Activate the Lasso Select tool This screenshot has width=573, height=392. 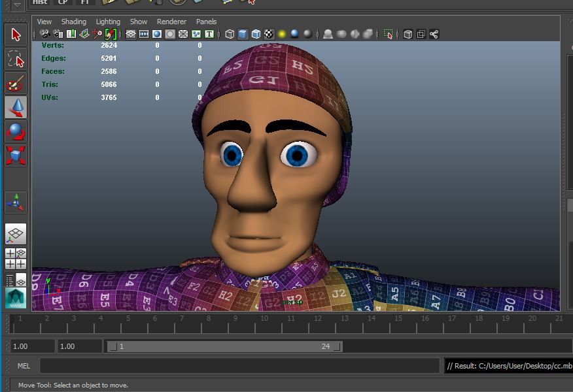tap(16, 59)
